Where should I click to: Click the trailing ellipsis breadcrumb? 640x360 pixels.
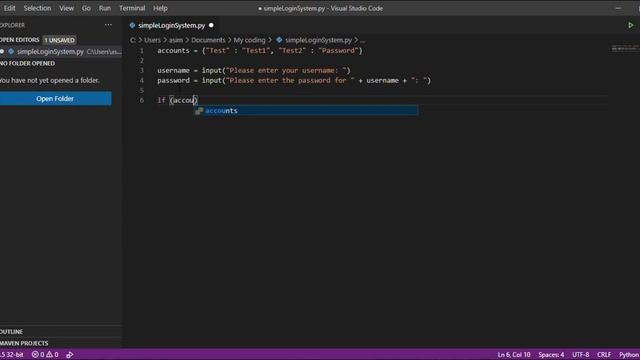click(x=362, y=40)
